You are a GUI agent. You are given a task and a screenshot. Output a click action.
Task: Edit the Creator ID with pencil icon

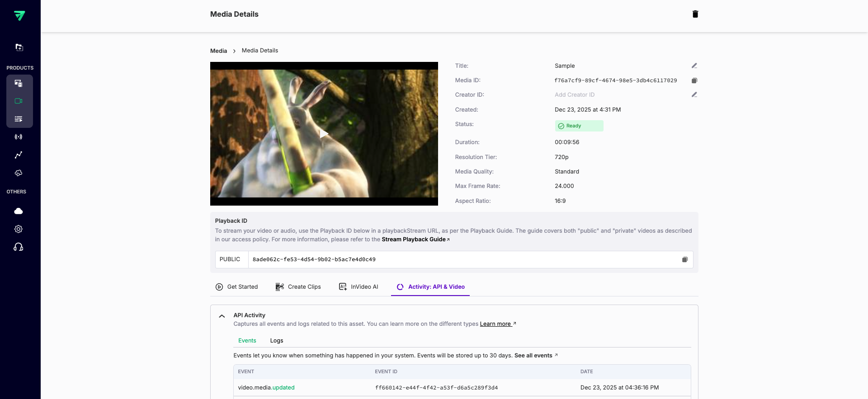click(694, 95)
